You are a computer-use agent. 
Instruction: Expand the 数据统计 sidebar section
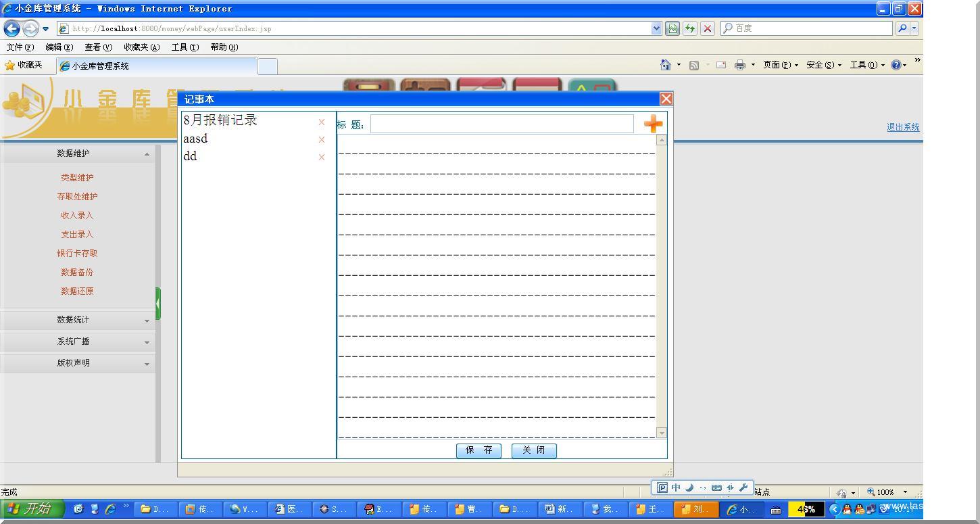(147, 320)
